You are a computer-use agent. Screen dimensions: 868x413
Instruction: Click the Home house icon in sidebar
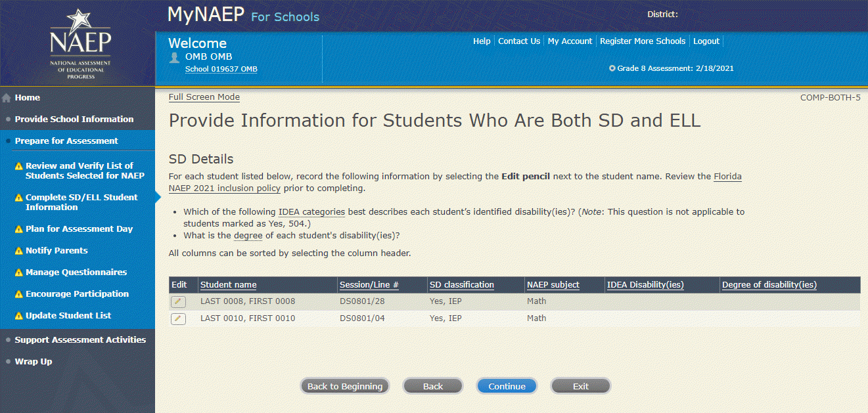[x=7, y=98]
